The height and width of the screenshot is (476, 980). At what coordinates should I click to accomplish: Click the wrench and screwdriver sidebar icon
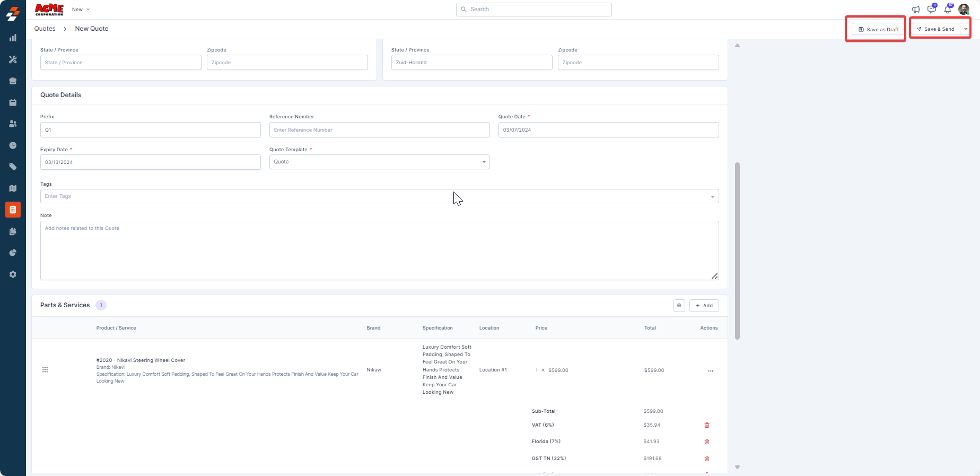click(x=13, y=59)
